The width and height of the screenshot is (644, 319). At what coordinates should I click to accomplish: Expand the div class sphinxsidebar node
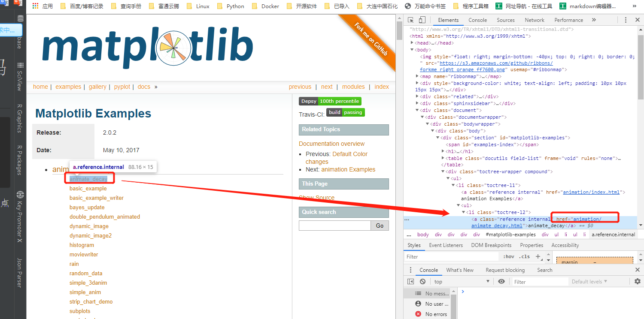tap(417, 103)
